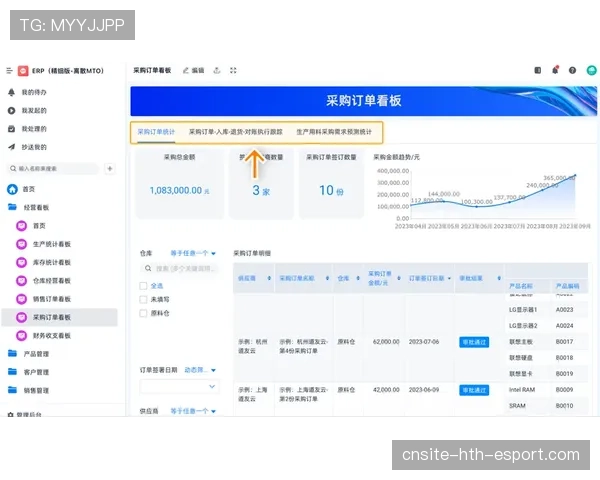Open the green user avatar menu
Screen dimensions: 600x480
(592, 70)
